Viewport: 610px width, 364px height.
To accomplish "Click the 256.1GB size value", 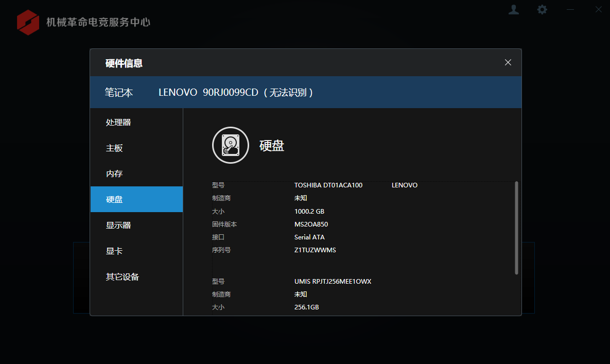I will pyautogui.click(x=307, y=307).
